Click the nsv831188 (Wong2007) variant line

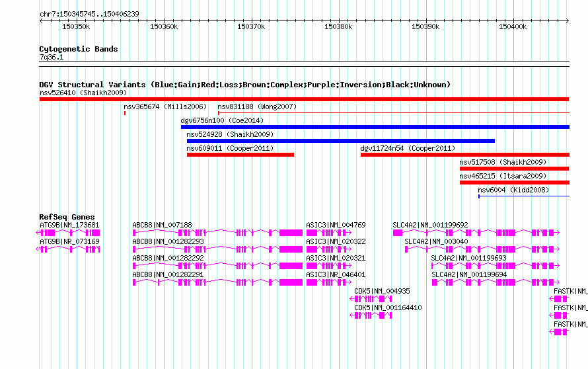(x=394, y=112)
